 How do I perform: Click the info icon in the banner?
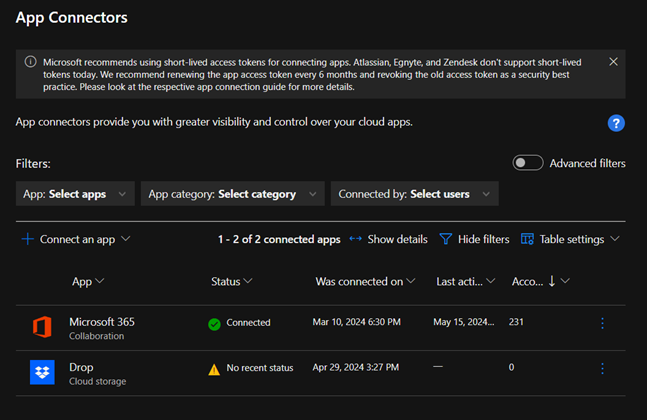coord(30,62)
